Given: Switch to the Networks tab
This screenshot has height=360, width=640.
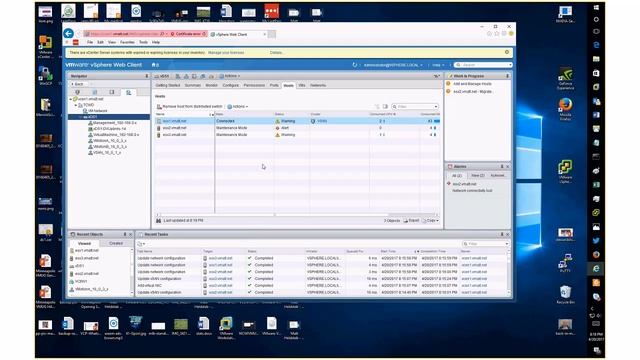Looking at the screenshot, I should [318, 85].
